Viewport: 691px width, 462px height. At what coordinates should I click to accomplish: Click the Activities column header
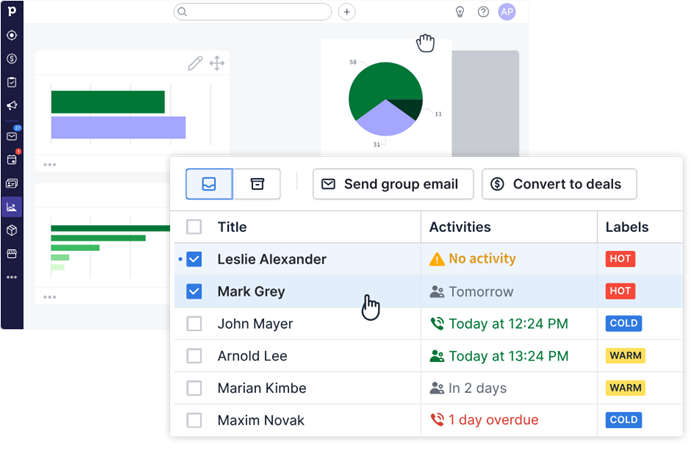click(460, 227)
